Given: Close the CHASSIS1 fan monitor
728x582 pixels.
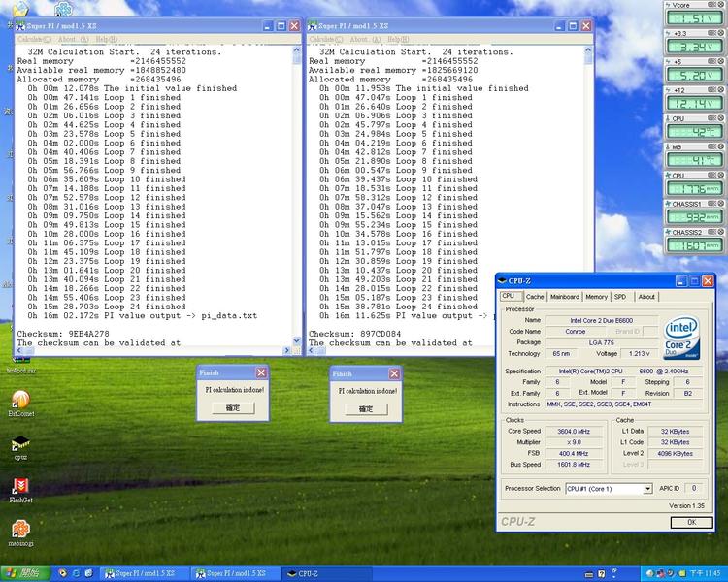Looking at the screenshot, I should [x=721, y=204].
